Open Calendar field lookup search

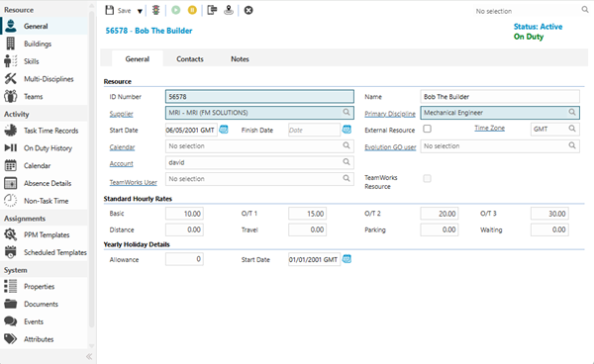pos(346,145)
